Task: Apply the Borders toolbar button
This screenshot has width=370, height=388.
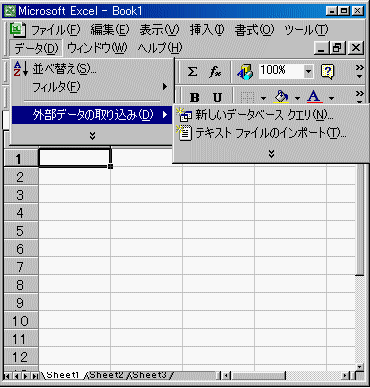Action: (248, 98)
